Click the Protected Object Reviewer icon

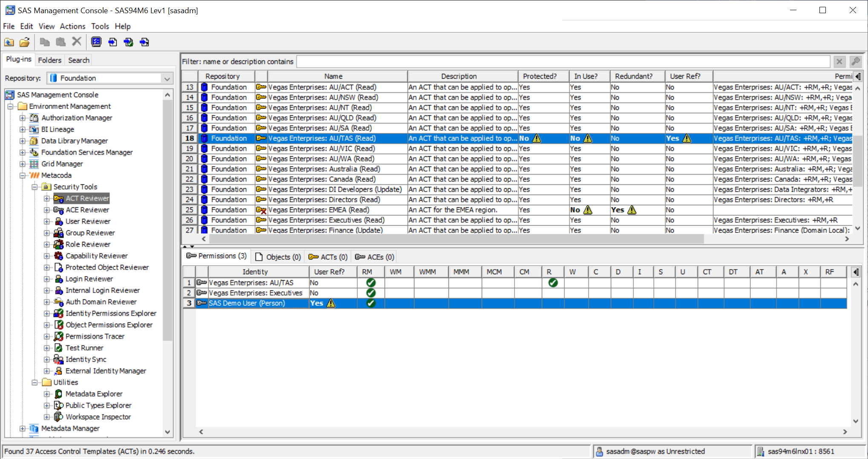[x=59, y=267]
